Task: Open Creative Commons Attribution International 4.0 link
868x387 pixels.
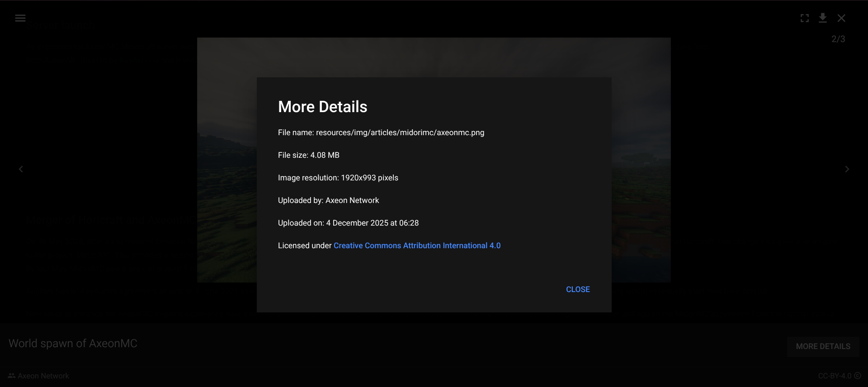Action: [417, 245]
